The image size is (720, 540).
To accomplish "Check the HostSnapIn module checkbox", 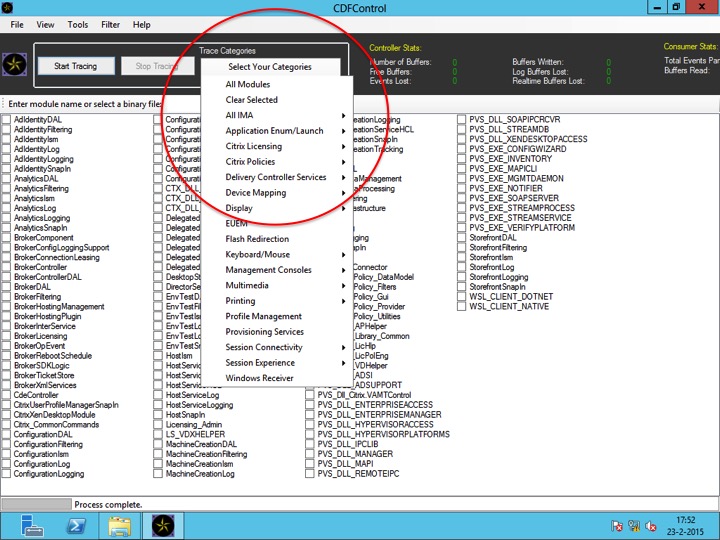I will tap(158, 415).
